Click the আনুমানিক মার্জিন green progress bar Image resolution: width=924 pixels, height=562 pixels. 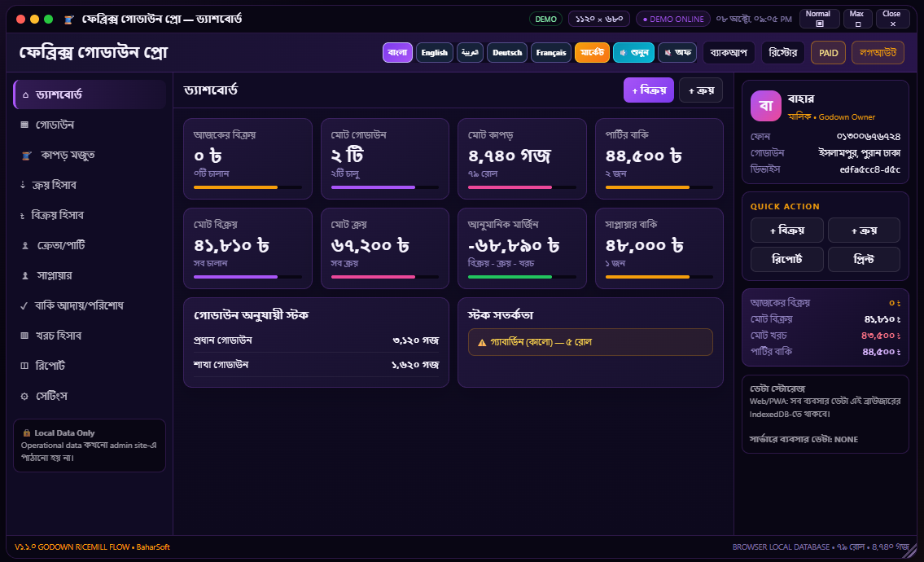[x=522, y=277]
